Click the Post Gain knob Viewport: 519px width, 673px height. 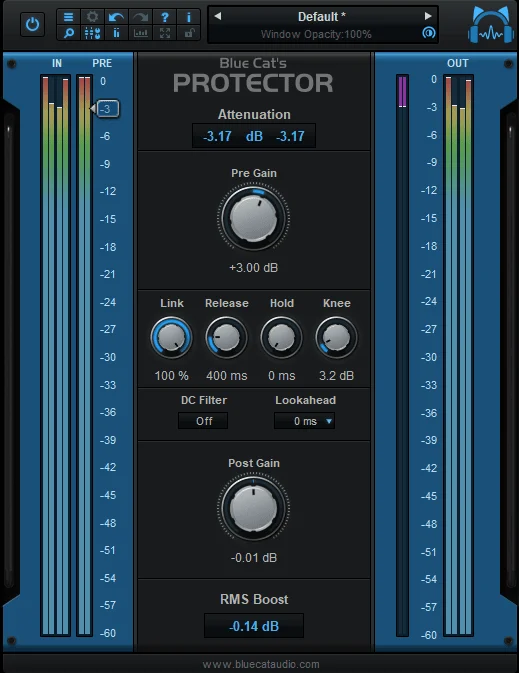click(254, 509)
